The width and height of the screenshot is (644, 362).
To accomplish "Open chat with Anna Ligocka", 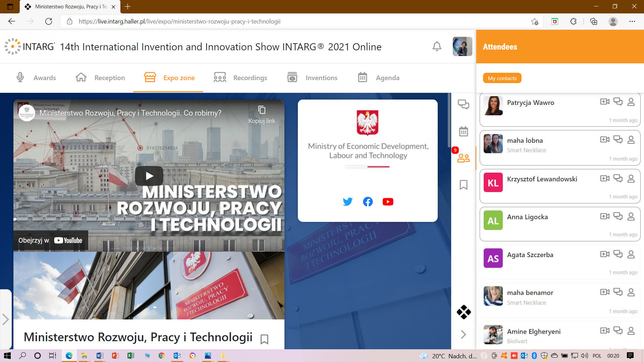I will tap(618, 216).
